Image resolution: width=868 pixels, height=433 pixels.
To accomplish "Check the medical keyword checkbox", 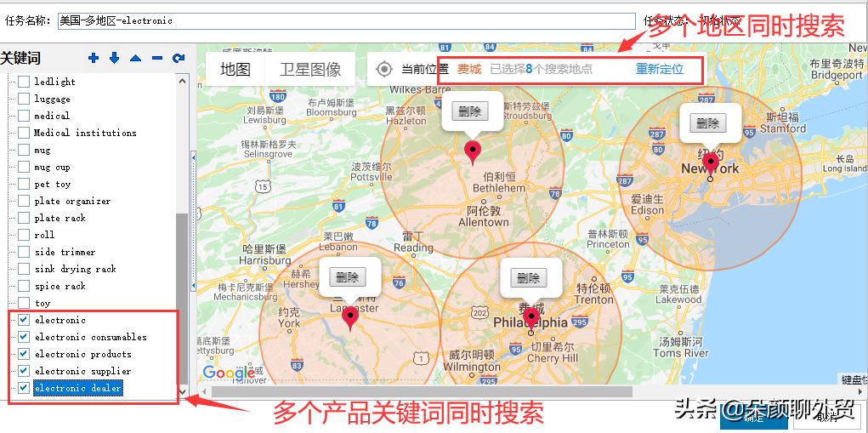I will [x=24, y=116].
